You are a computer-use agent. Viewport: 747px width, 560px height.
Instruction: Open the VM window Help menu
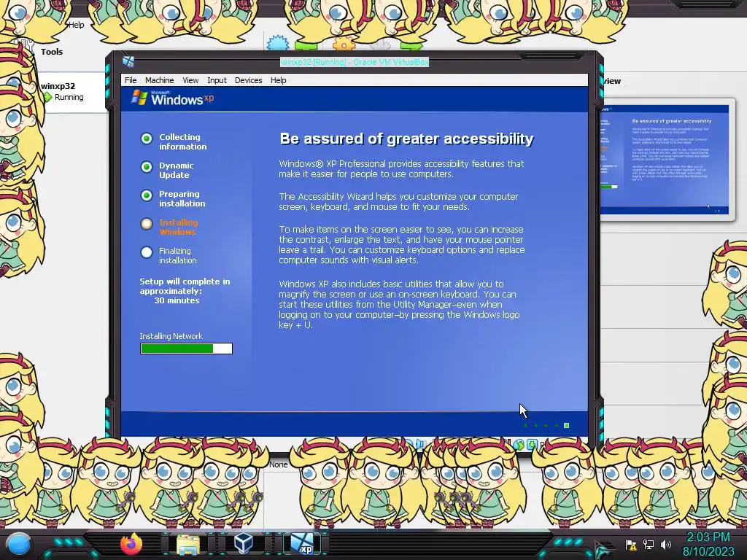coord(278,80)
